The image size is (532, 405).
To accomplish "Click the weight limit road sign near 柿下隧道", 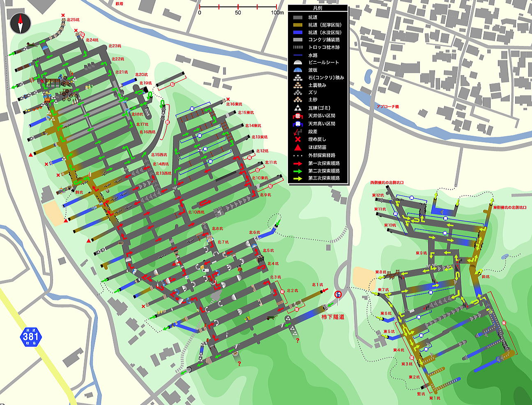I will 338,294.
